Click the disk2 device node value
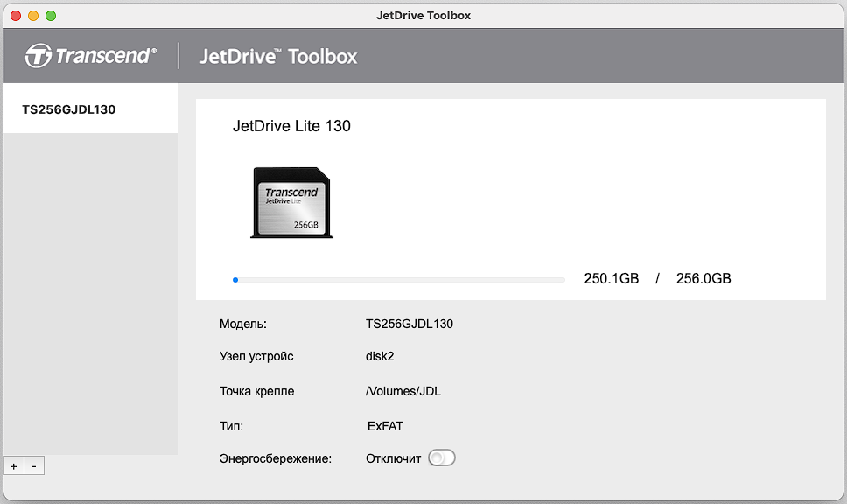This screenshot has height=504, width=847. click(380, 356)
